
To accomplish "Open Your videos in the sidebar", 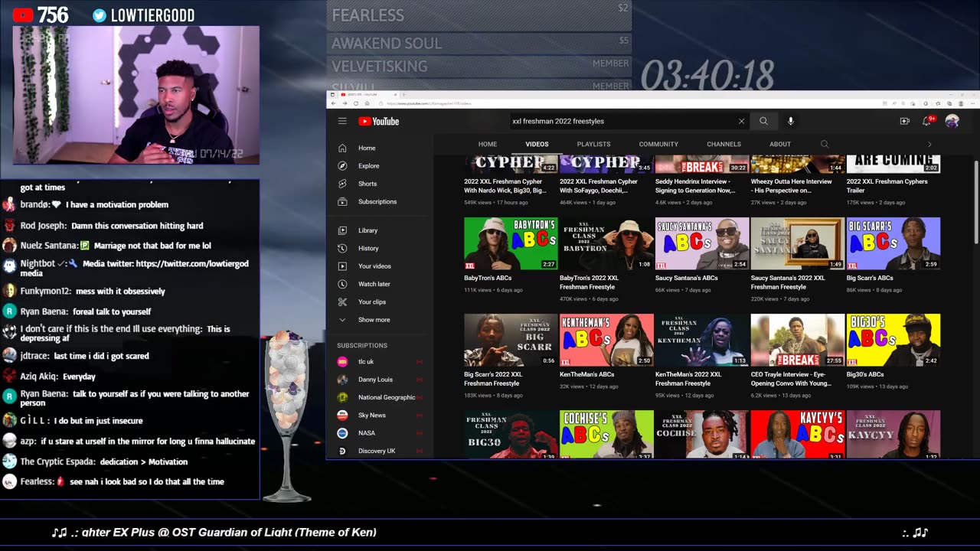I will [x=380, y=266].
